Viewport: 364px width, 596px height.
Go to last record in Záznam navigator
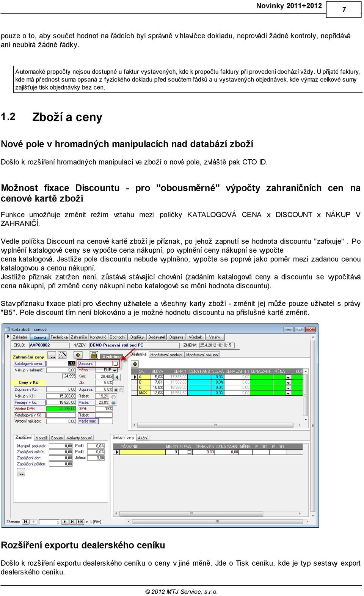click(72, 522)
